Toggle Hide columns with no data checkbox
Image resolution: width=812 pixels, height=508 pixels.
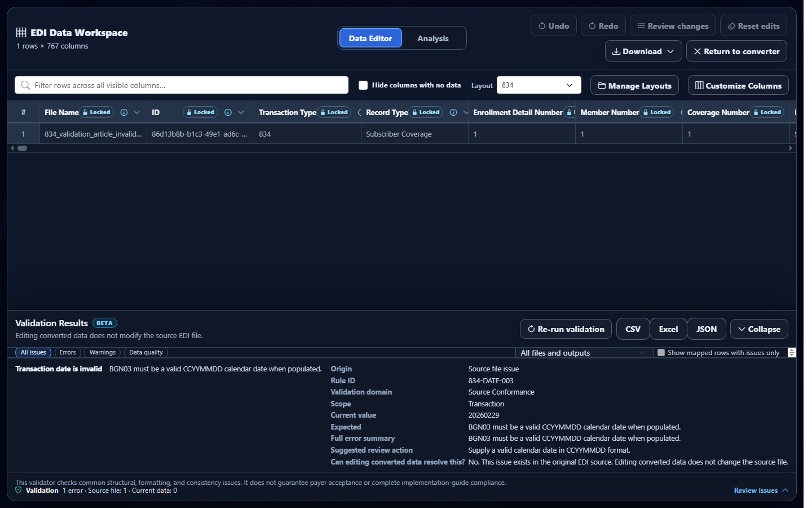pos(363,85)
